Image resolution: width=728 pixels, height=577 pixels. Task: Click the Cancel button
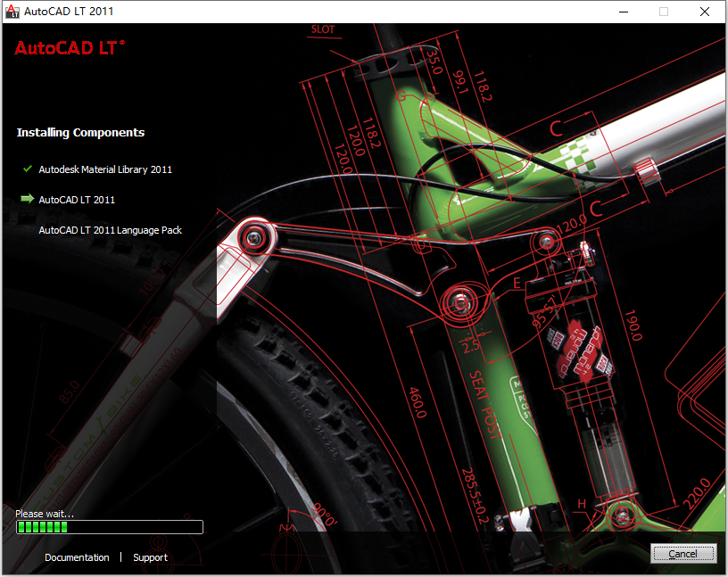tap(683, 553)
